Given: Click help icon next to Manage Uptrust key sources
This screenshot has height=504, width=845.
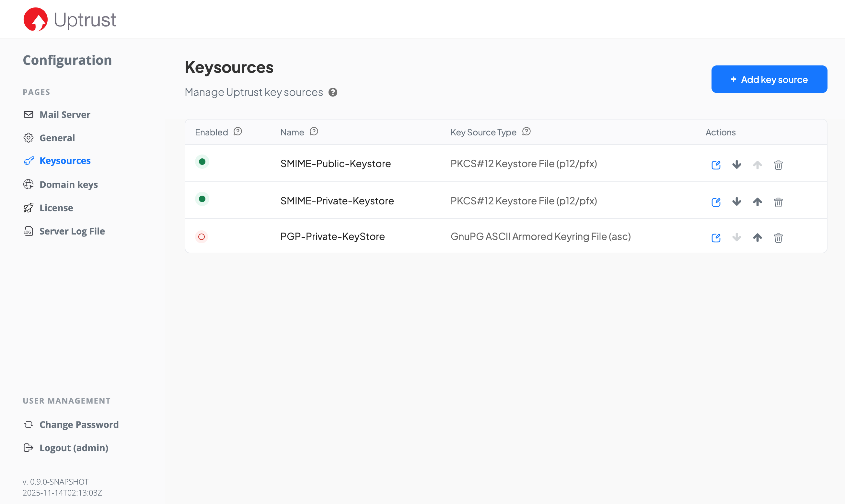Looking at the screenshot, I should coord(333,92).
